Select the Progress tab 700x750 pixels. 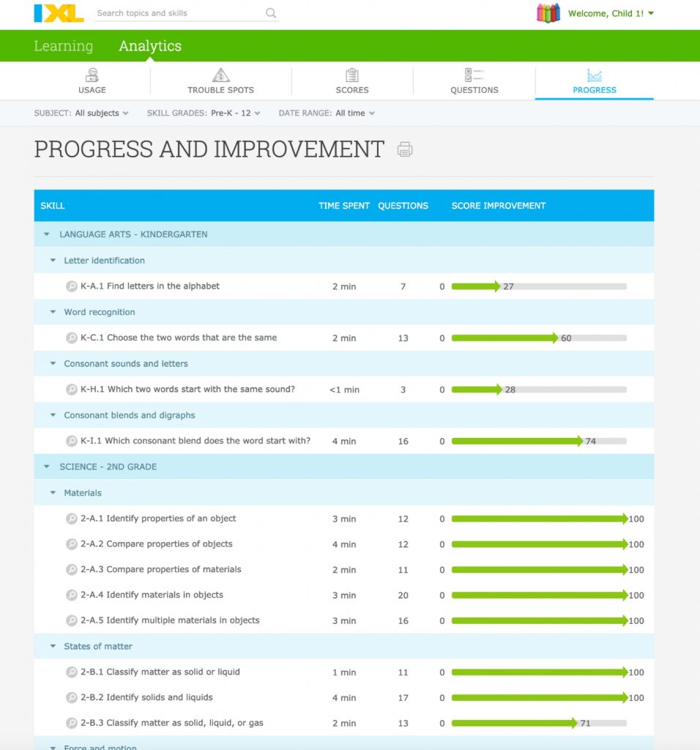point(595,81)
